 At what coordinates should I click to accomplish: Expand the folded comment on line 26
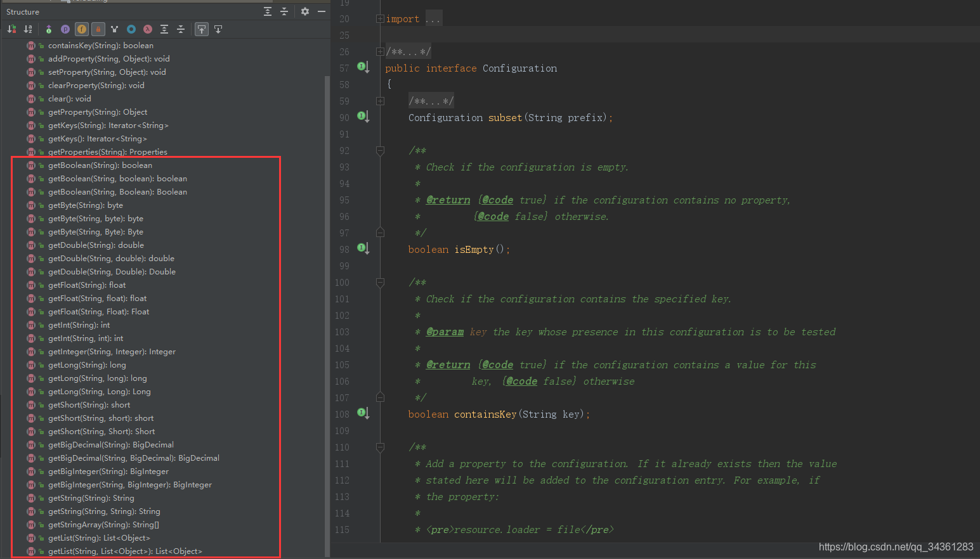(x=380, y=52)
